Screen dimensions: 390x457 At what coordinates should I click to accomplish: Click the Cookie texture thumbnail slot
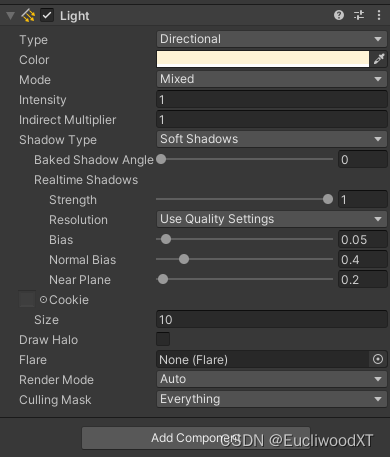[27, 299]
